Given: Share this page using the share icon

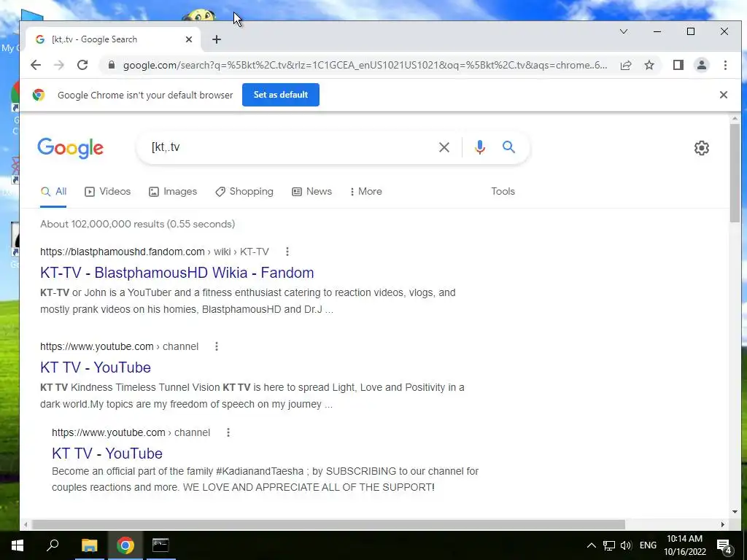Looking at the screenshot, I should pos(626,65).
